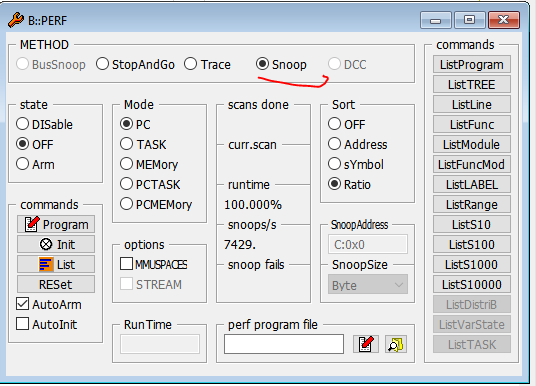Set state to OFF
The width and height of the screenshot is (536, 386).
(x=35, y=144)
